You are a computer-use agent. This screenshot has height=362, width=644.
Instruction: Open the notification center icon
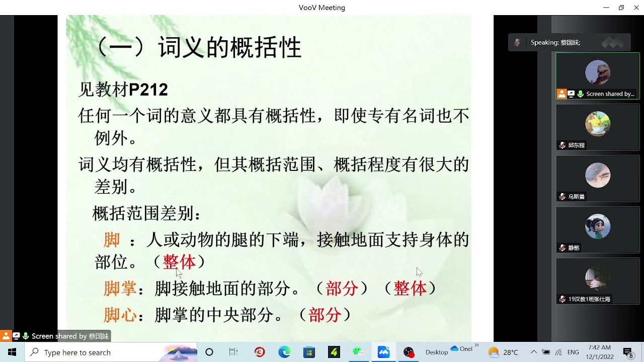pyautogui.click(x=628, y=353)
